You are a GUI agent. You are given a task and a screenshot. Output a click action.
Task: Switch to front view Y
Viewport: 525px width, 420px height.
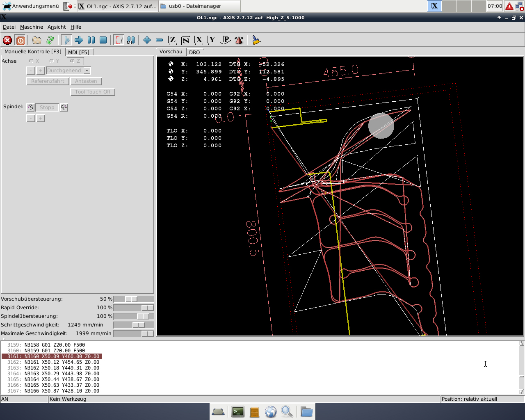(212, 40)
